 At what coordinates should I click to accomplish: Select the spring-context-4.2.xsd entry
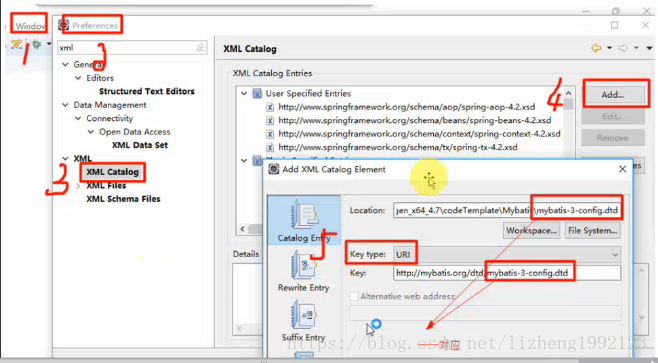coord(419,134)
